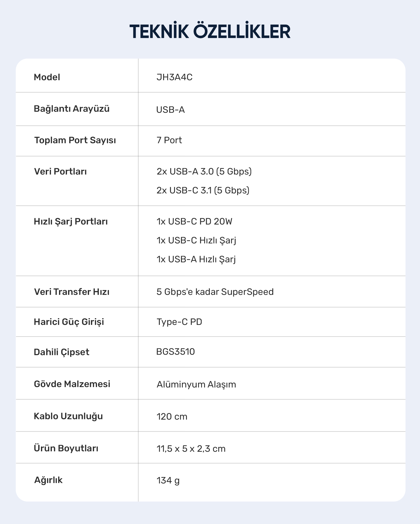This screenshot has height=524, width=420.
Task: Click the 2x USB-C 3.1 line
Action: 203,190
